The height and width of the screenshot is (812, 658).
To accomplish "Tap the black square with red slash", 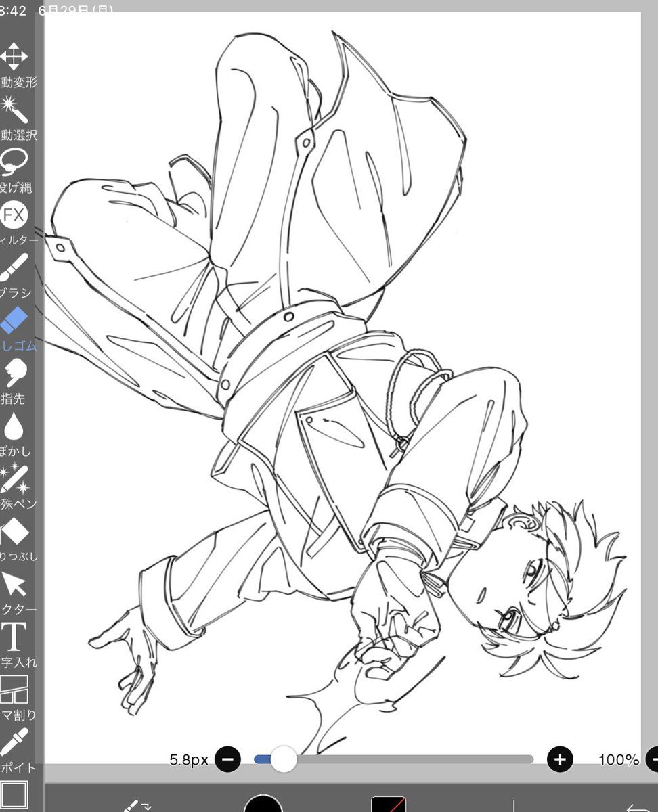I will click(x=389, y=804).
